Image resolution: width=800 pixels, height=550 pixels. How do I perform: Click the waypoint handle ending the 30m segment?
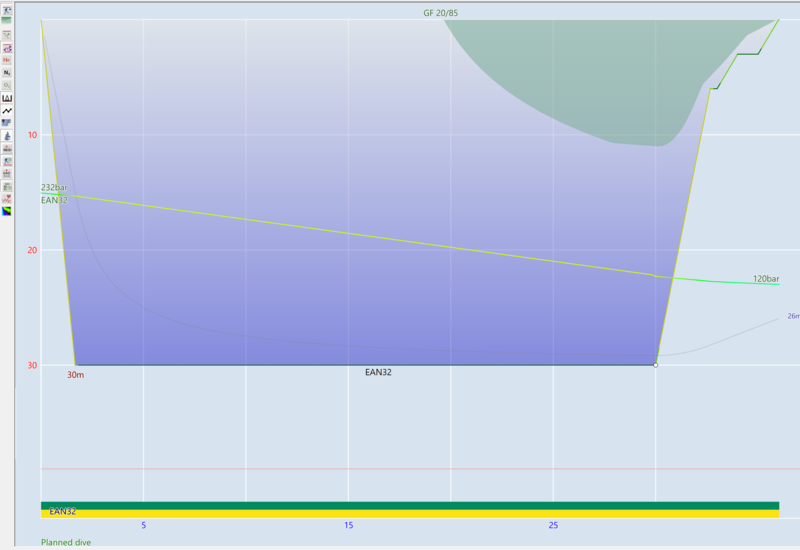point(655,365)
